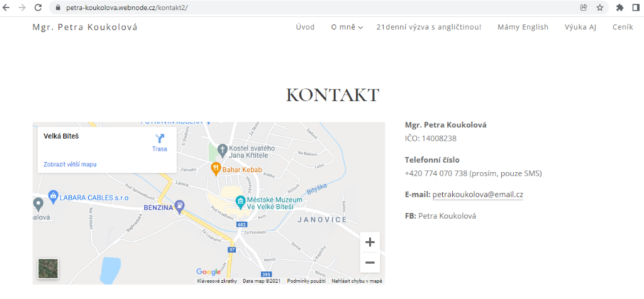This screenshot has width=644, height=299.
Task: Click the petrakoukolova@email.cz email link
Action: (x=477, y=195)
